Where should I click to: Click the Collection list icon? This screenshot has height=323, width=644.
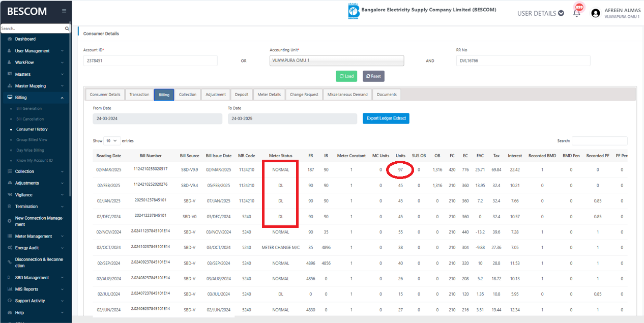click(10, 171)
